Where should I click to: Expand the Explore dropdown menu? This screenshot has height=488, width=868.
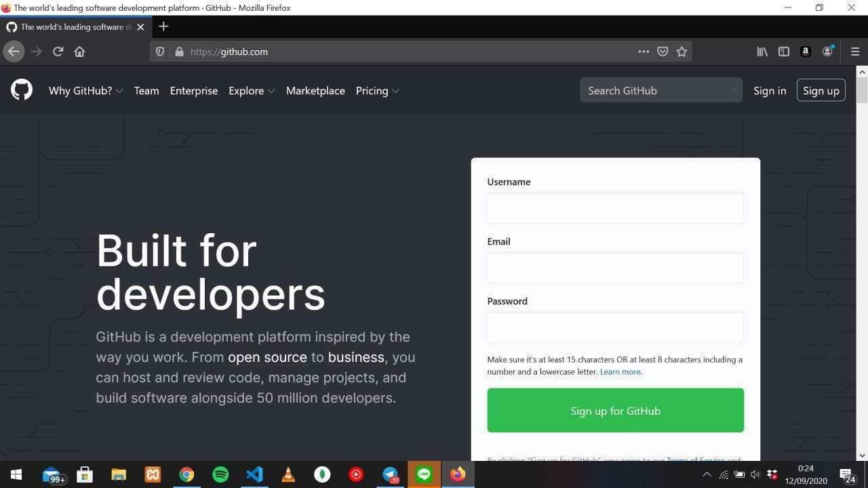252,91
